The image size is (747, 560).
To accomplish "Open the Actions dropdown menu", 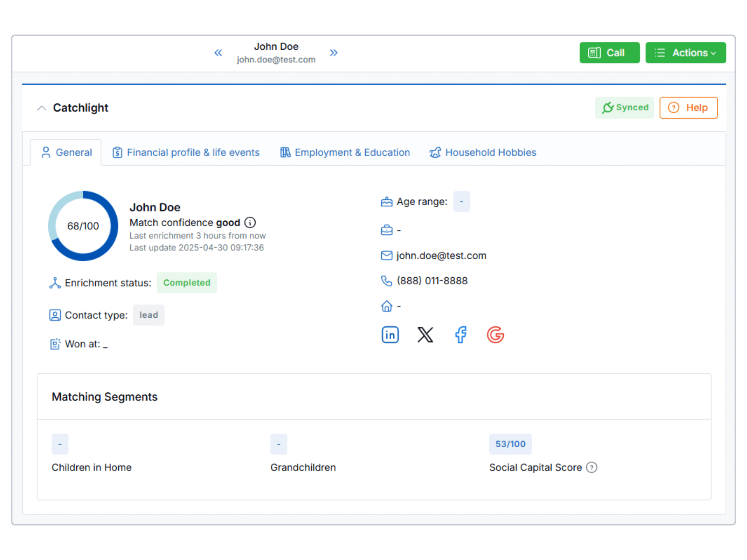I will point(686,52).
